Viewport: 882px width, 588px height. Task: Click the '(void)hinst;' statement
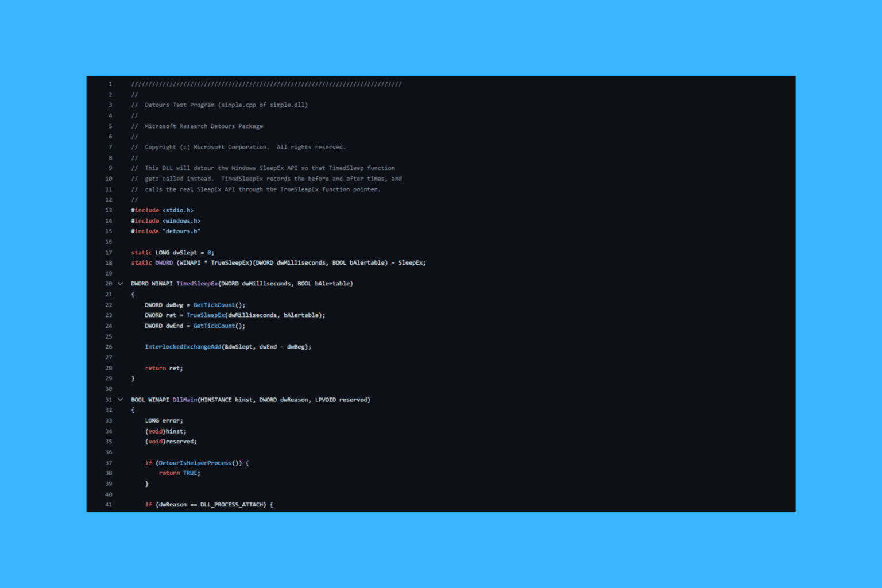(x=165, y=431)
